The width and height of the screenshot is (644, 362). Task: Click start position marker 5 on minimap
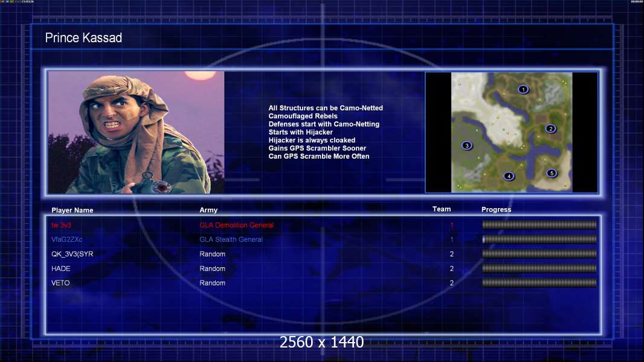[552, 173]
